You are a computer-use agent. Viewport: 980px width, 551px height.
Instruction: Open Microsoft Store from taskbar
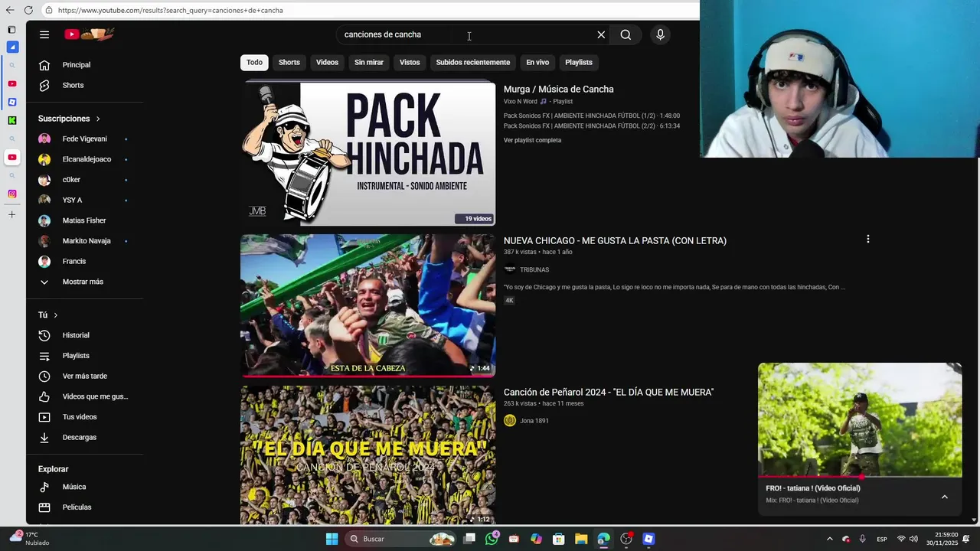(x=559, y=539)
